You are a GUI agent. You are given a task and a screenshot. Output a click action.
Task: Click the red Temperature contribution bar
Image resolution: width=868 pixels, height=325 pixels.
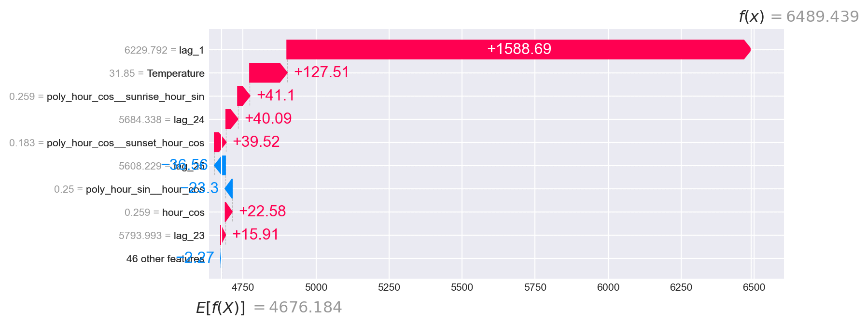[x=267, y=73]
